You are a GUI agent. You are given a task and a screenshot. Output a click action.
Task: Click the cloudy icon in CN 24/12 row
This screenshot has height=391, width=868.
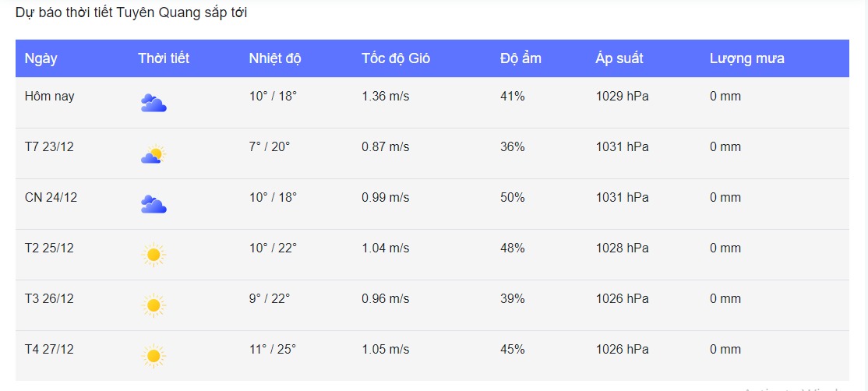(x=153, y=204)
